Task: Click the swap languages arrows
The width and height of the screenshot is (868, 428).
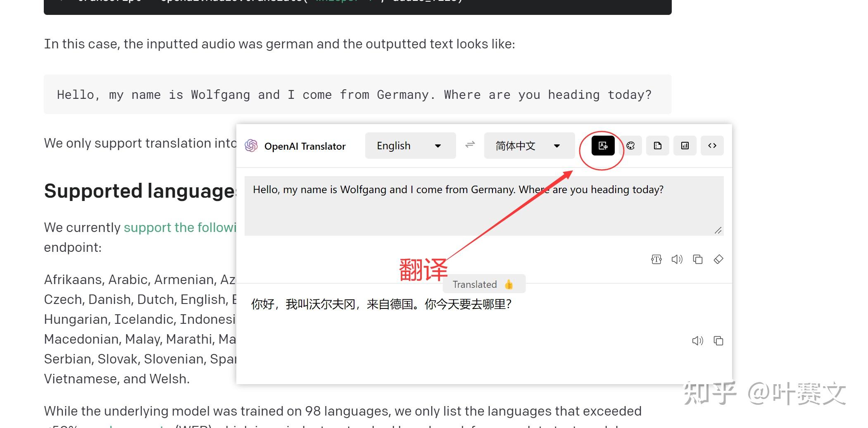Action: (x=470, y=146)
